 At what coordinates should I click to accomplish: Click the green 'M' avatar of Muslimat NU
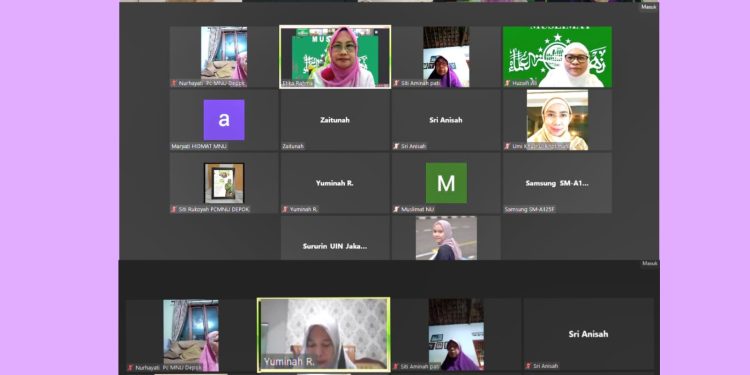pos(446,183)
